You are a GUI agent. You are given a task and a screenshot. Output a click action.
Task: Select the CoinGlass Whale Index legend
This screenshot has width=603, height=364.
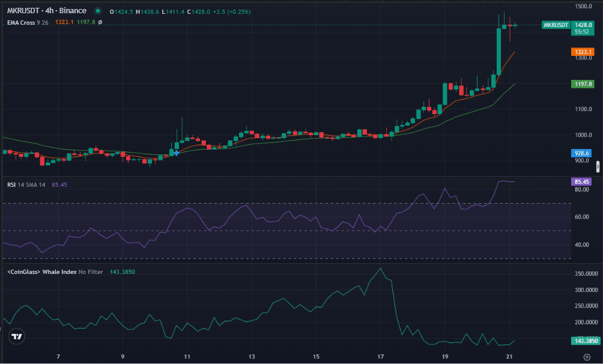(x=42, y=272)
